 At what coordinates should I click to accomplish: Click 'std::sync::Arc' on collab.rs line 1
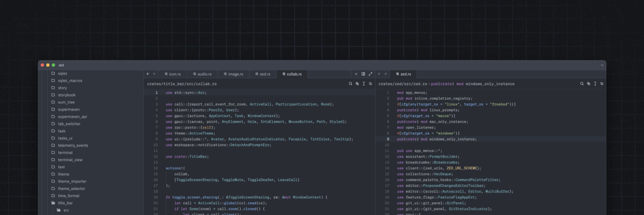(190, 93)
